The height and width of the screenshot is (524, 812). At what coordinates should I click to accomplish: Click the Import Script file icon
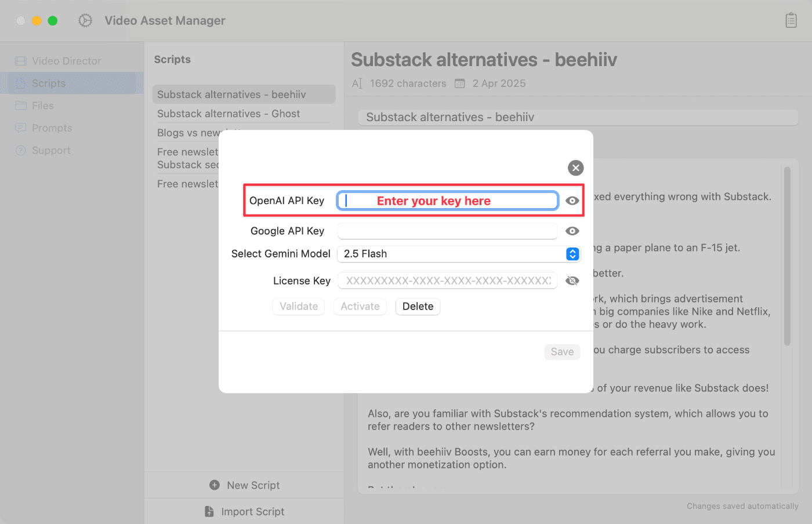(x=209, y=511)
